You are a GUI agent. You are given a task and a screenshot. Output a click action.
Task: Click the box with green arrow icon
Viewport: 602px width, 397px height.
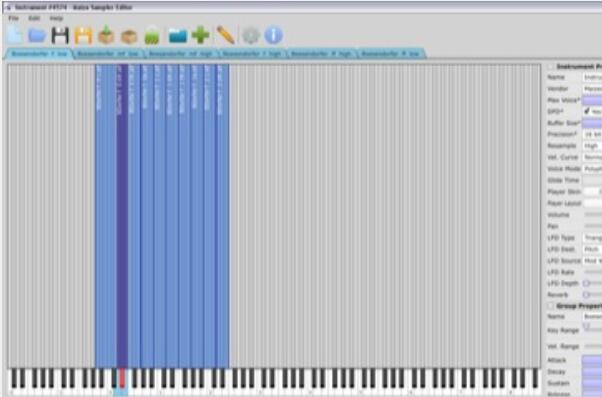click(x=106, y=35)
